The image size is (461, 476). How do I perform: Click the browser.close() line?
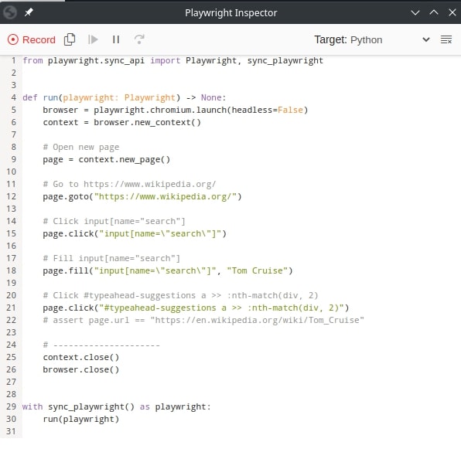click(x=81, y=369)
